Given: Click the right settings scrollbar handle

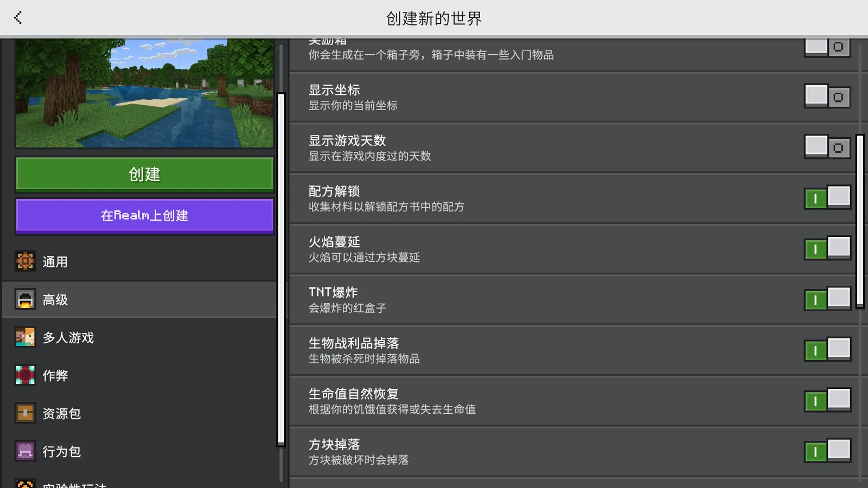Looking at the screenshot, I should (860, 221).
